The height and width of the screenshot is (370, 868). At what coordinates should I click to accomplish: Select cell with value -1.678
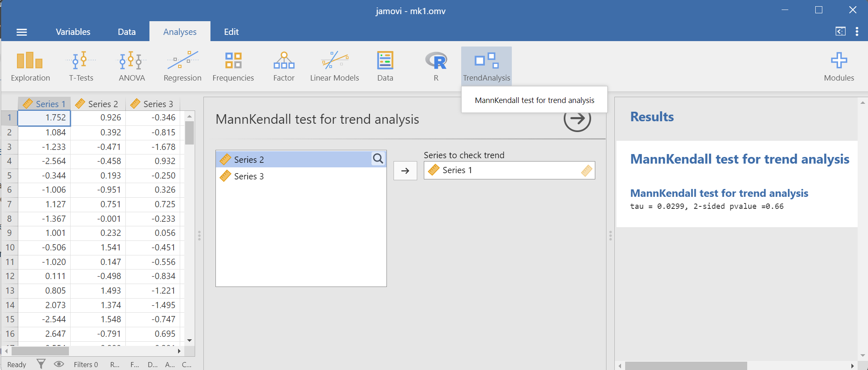pos(153,147)
